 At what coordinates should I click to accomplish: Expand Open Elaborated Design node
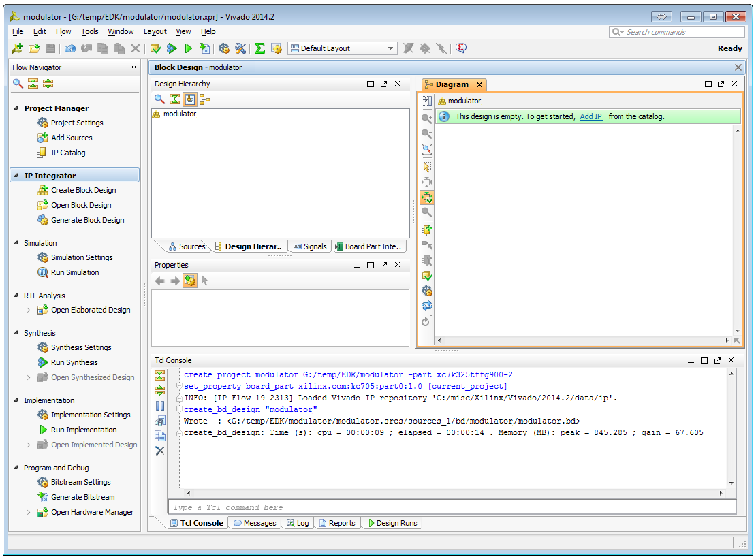28,310
